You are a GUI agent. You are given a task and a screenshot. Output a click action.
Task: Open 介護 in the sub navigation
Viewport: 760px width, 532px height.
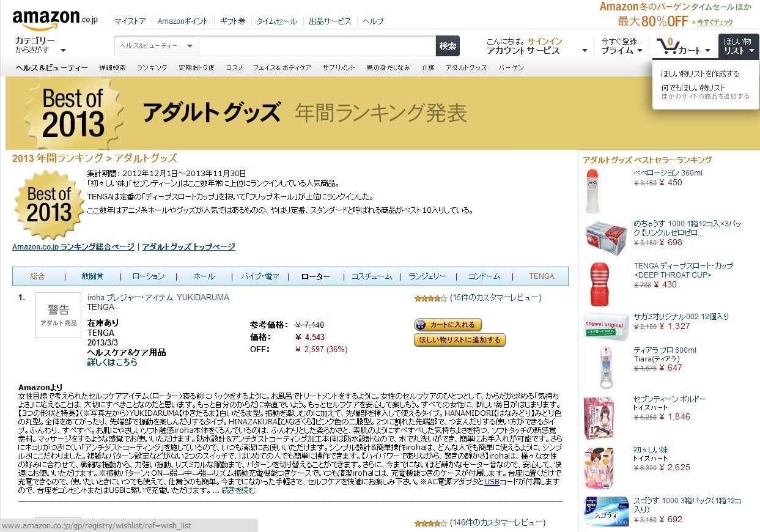(428, 68)
